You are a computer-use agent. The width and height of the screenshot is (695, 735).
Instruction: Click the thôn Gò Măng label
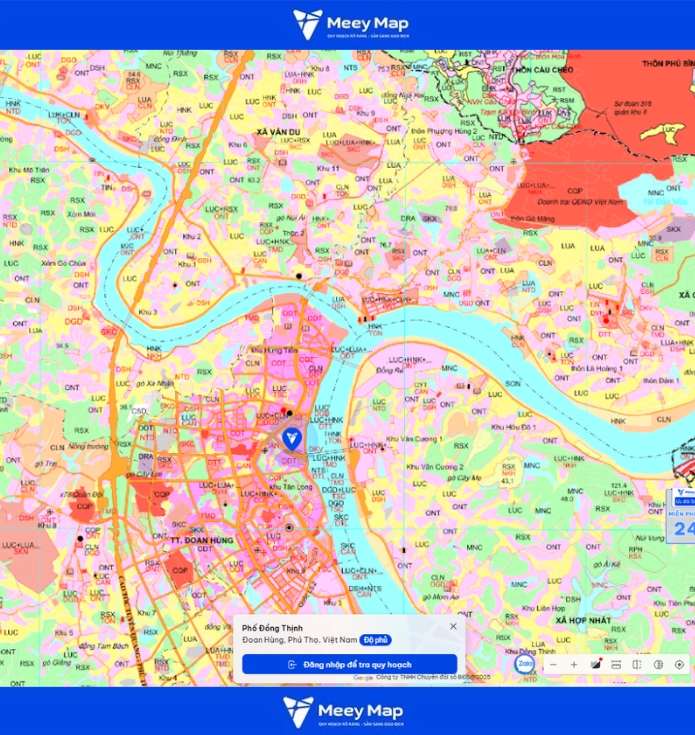532,219
